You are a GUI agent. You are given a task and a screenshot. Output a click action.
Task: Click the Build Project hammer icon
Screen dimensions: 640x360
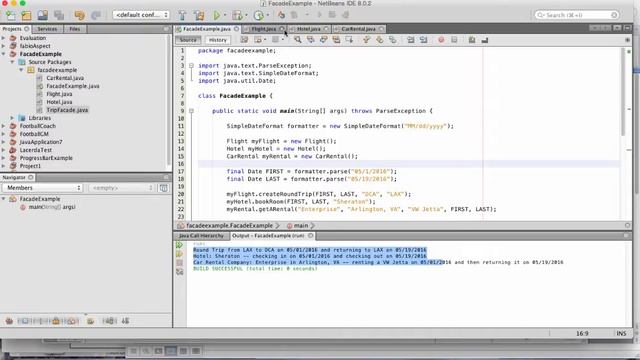(182, 16)
